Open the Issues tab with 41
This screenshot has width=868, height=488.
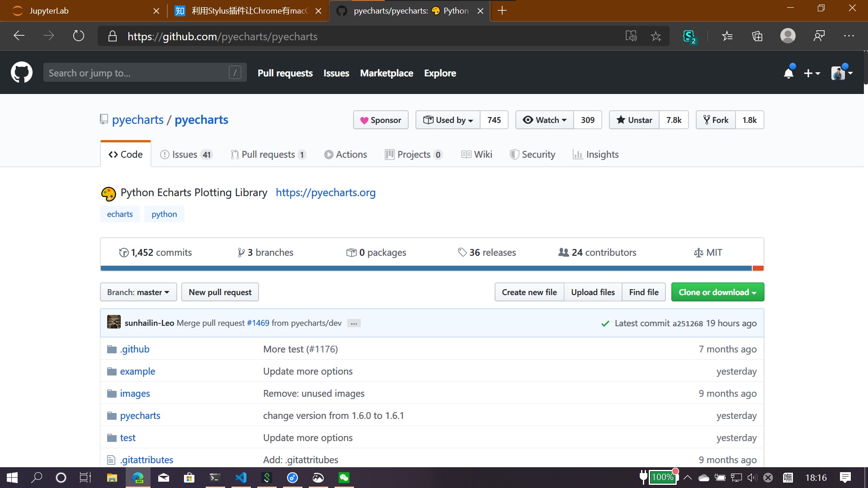tap(186, 155)
